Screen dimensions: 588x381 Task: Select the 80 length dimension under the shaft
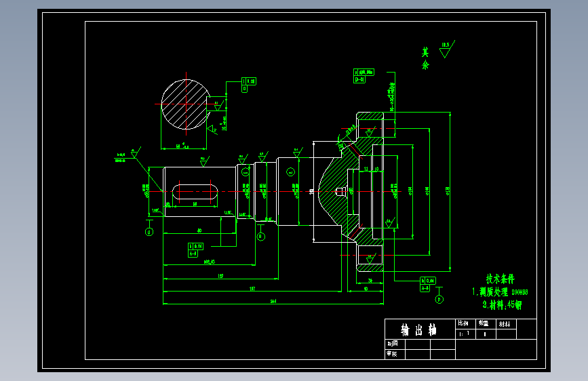(199, 230)
